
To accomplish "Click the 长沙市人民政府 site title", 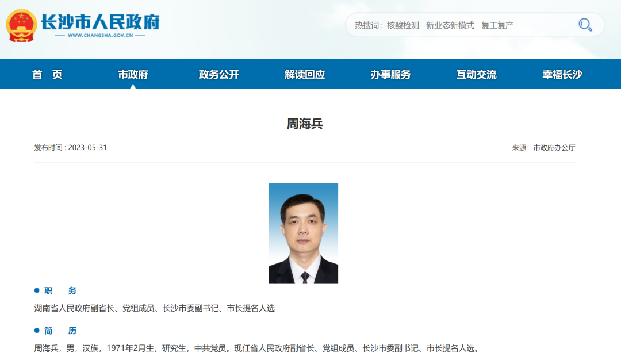I will [x=100, y=21].
